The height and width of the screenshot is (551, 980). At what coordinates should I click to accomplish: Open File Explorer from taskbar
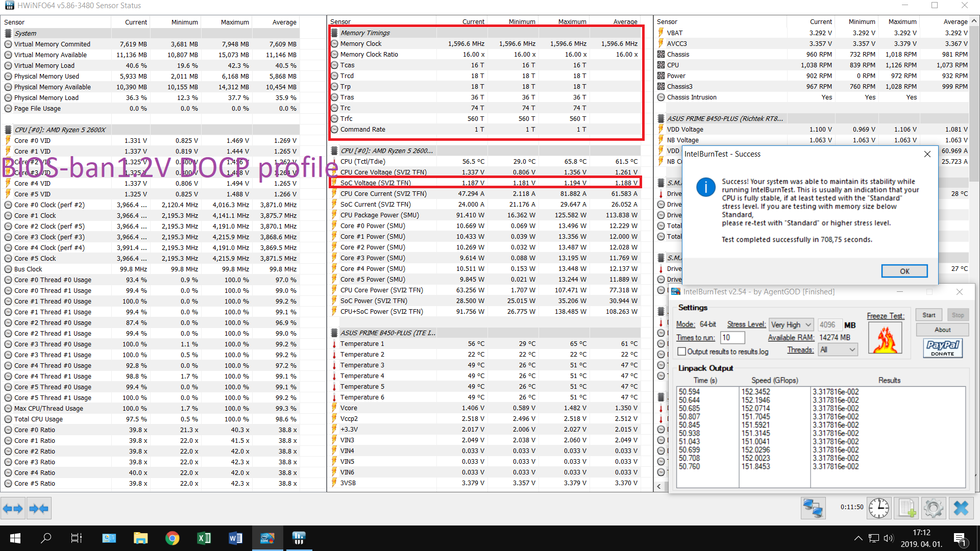click(140, 538)
